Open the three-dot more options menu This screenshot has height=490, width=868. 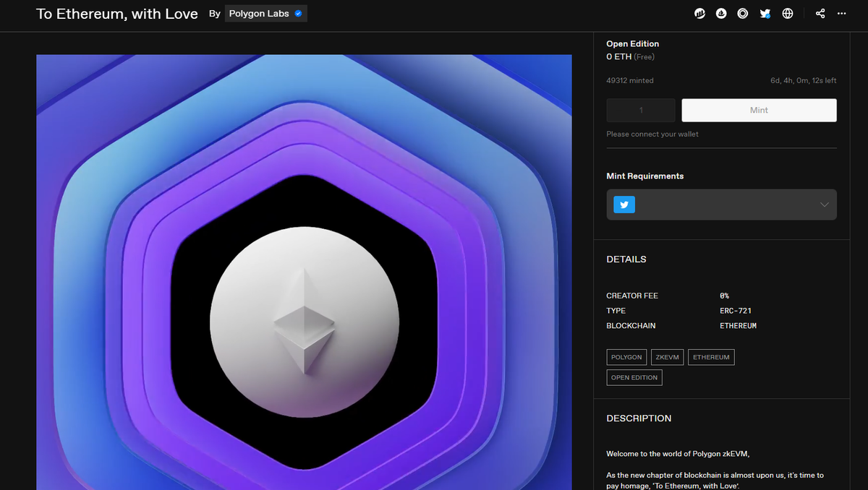click(x=841, y=14)
